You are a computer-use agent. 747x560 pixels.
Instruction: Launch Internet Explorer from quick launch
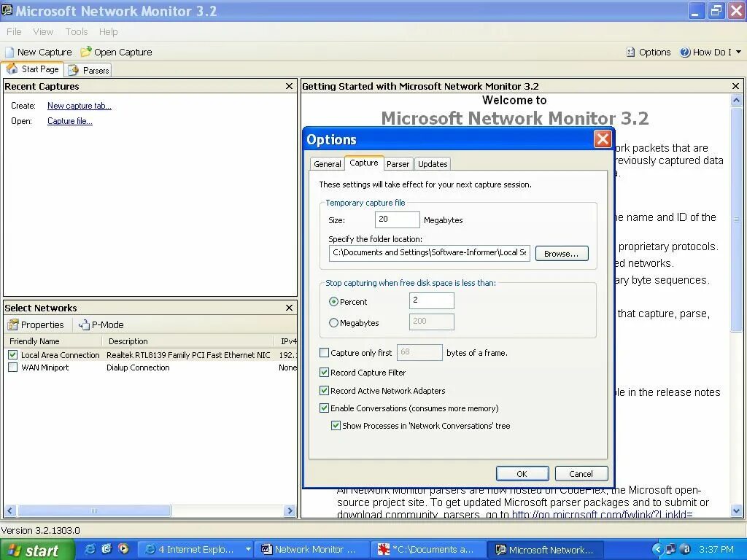[x=90, y=549]
